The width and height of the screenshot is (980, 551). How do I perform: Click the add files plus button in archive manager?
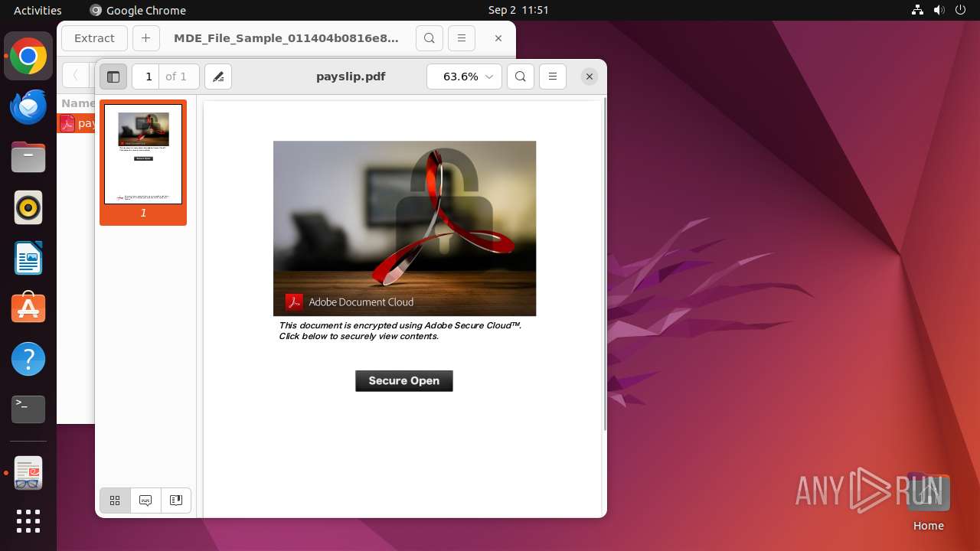[x=145, y=38]
